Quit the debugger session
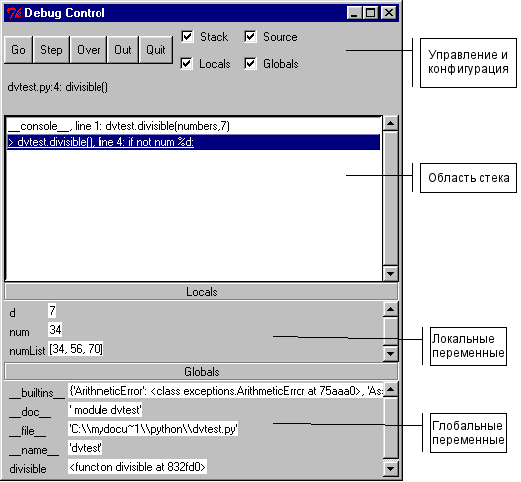521x482 pixels. click(156, 50)
